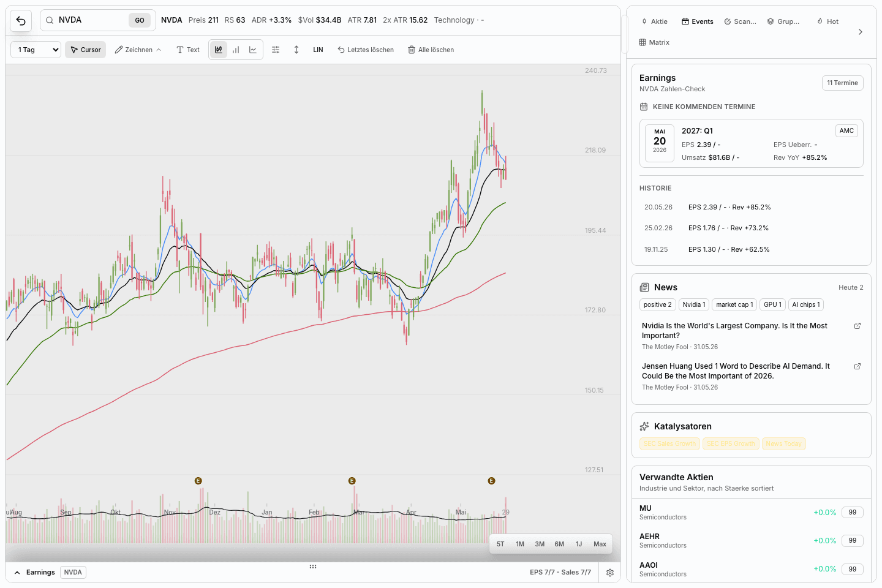Open related stock AAOI
The width and height of the screenshot is (882, 588).
[752, 569]
